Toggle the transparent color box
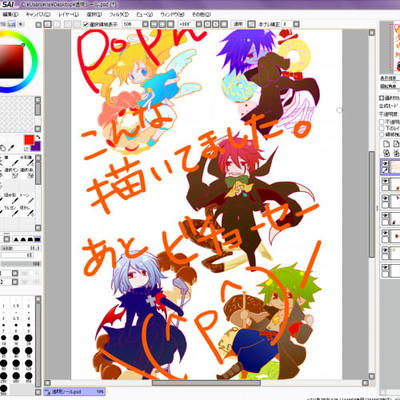Screen dimensions: 400x400 (x=26, y=149)
